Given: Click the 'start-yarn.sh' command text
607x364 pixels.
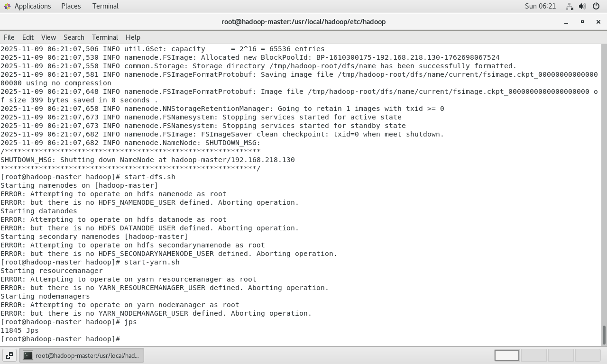Looking at the screenshot, I should click(x=152, y=262).
